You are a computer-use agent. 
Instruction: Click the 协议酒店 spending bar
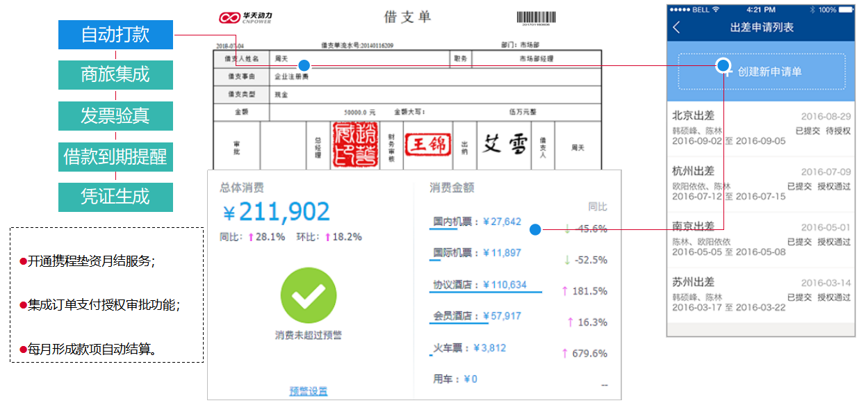[x=486, y=293]
